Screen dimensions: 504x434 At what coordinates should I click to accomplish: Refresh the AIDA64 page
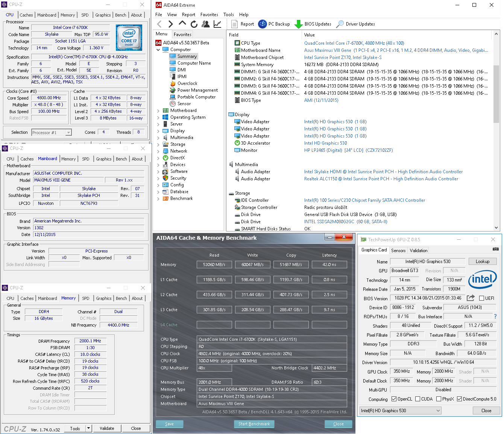194,24
